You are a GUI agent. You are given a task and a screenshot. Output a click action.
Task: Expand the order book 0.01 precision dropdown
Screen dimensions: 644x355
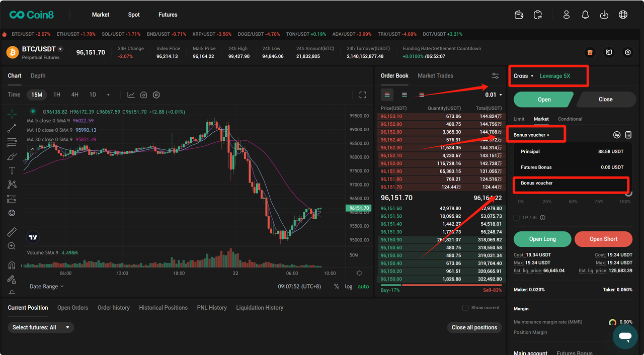coord(494,95)
